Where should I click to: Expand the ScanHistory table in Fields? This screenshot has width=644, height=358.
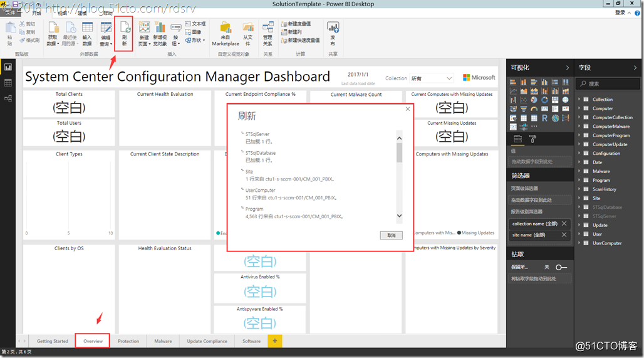[x=579, y=189]
